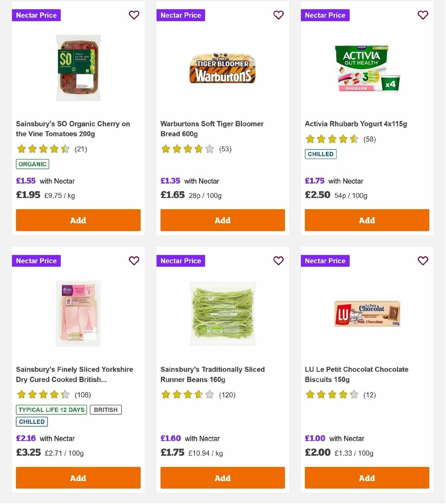Click the heart icon on Traditionally Sliced Runner Beans
Image resolution: width=446 pixels, height=504 pixels.
278,261
